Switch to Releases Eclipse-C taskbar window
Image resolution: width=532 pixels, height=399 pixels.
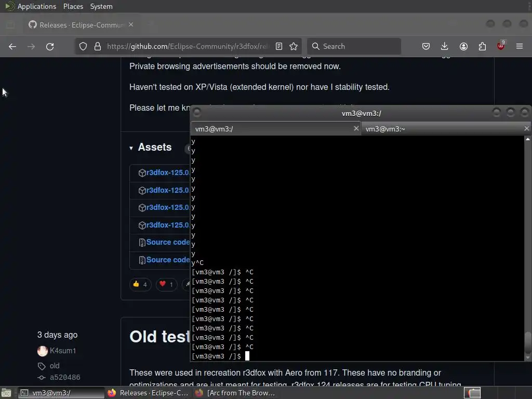148,393
